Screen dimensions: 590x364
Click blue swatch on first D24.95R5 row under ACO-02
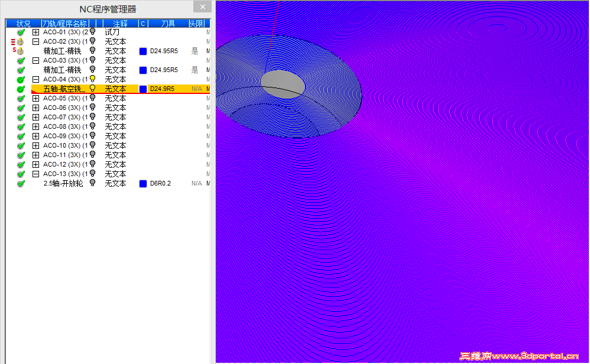pos(143,51)
